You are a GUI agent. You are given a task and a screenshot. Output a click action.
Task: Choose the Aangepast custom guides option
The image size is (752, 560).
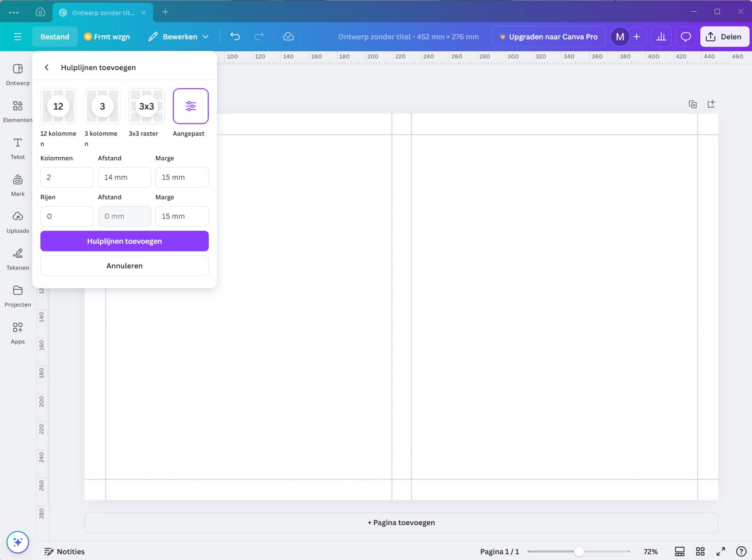191,106
